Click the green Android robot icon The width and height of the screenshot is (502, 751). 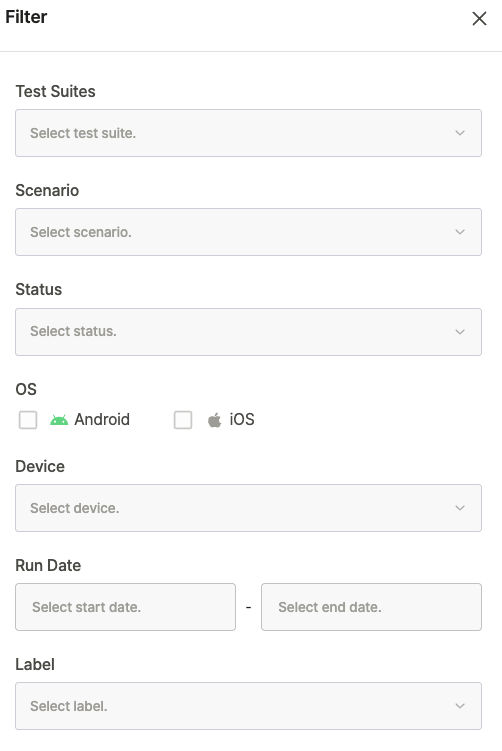59,420
